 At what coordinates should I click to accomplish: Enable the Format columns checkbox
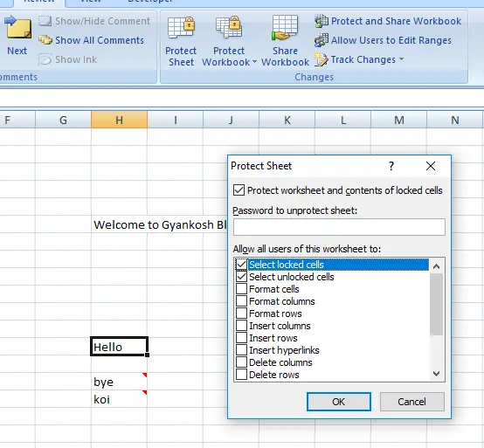coord(241,300)
